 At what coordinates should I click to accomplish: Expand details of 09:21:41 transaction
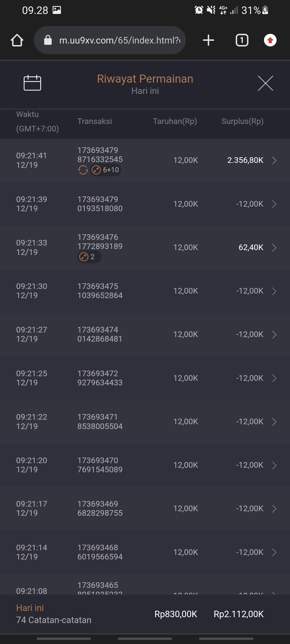tap(274, 160)
